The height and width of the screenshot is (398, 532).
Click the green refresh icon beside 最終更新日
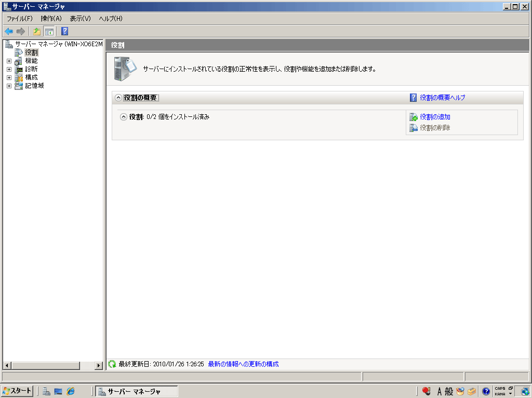[112, 364]
